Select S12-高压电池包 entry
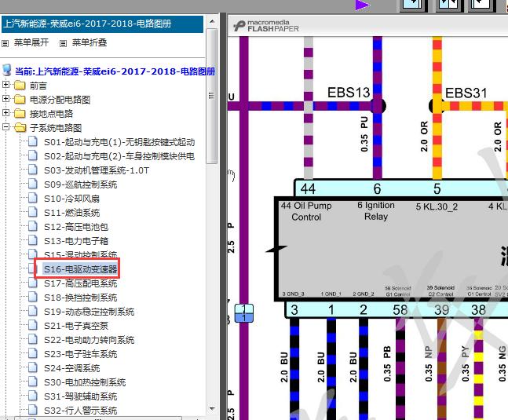The width and height of the screenshot is (508, 420). [76, 227]
